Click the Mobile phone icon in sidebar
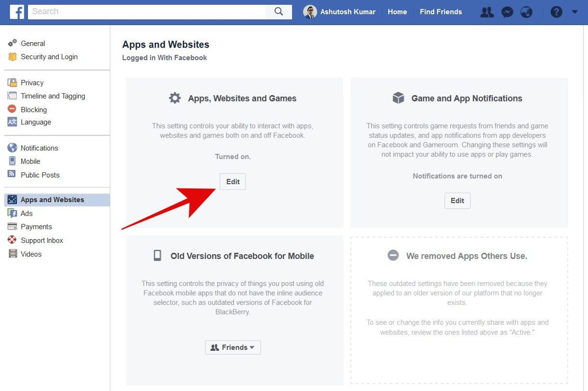 click(x=12, y=161)
